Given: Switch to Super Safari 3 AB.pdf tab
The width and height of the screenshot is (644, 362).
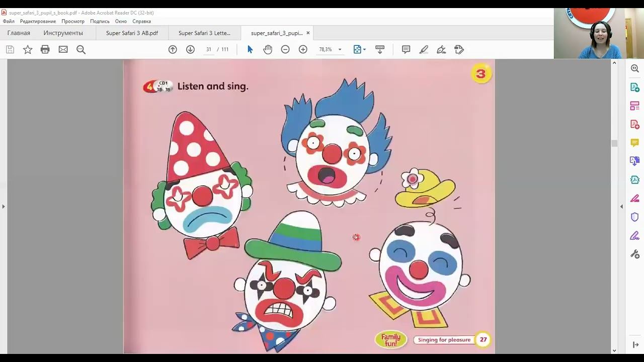Looking at the screenshot, I should [x=132, y=33].
